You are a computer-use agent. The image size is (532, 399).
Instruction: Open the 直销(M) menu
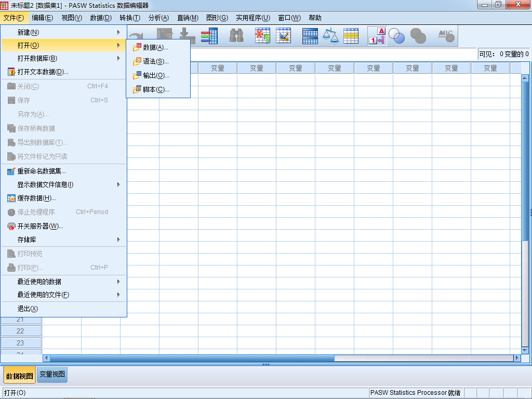[188, 18]
